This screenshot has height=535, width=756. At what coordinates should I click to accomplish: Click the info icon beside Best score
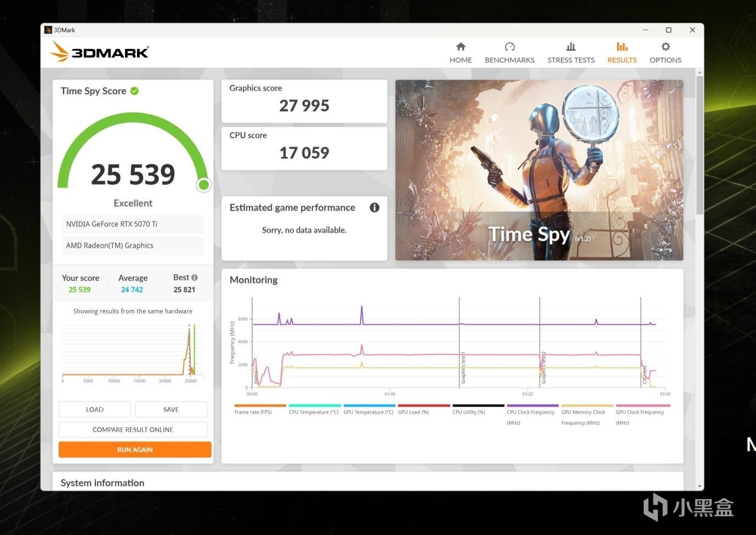195,277
